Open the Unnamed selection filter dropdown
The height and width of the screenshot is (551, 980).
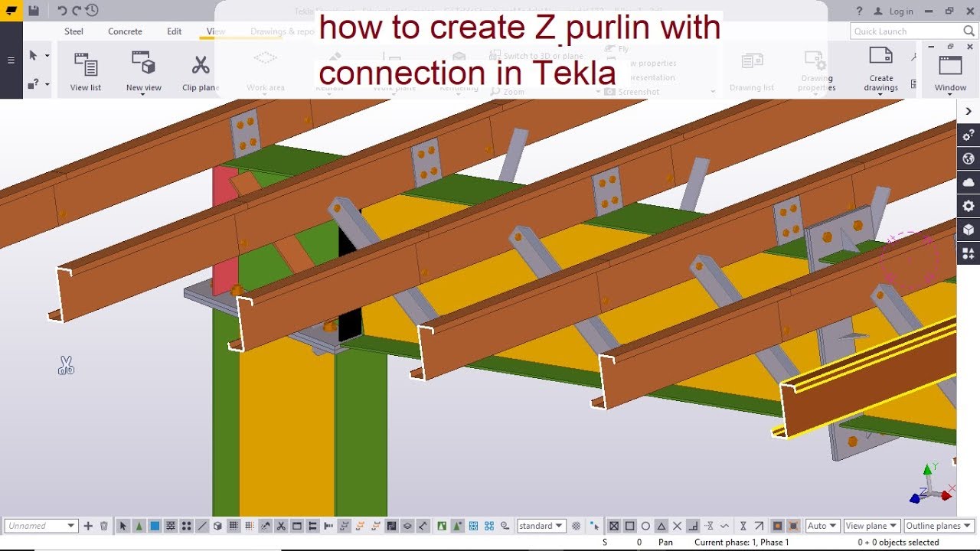[41, 526]
